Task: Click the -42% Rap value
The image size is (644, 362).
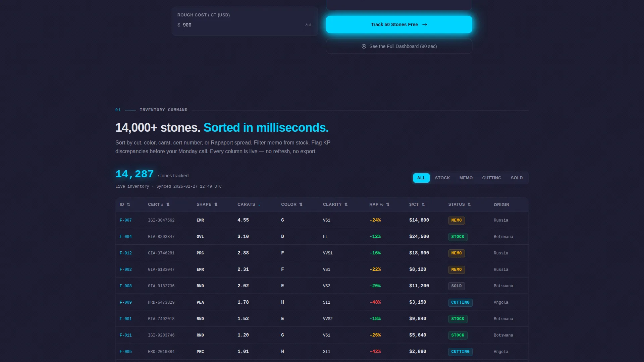Action: click(375, 352)
